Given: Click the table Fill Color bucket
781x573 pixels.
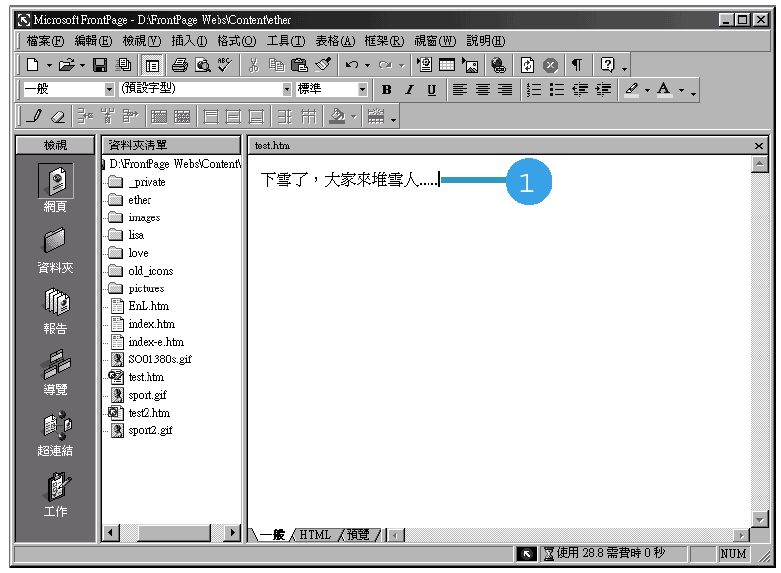Looking at the screenshot, I should tap(337, 117).
